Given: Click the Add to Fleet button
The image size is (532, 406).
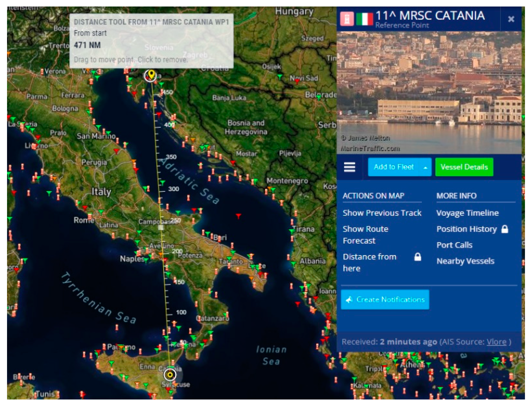Looking at the screenshot, I should click(x=394, y=167).
